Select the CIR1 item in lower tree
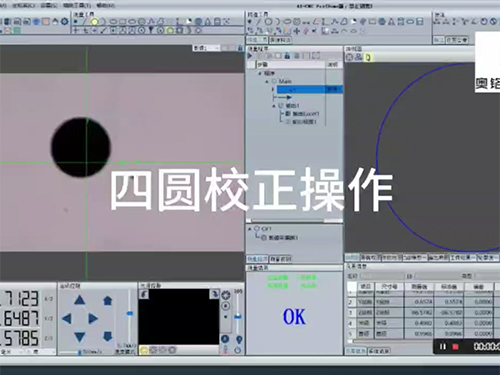 [x=267, y=229]
